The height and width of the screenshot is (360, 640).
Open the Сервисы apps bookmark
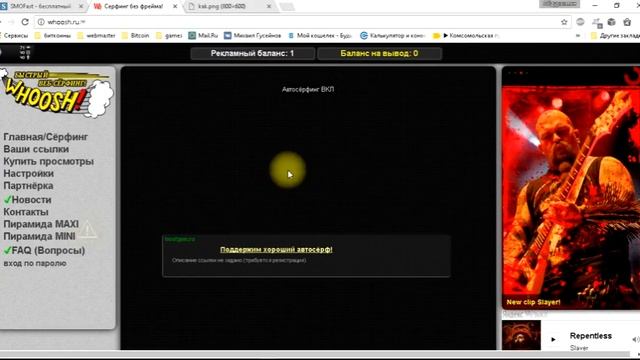coord(14,36)
